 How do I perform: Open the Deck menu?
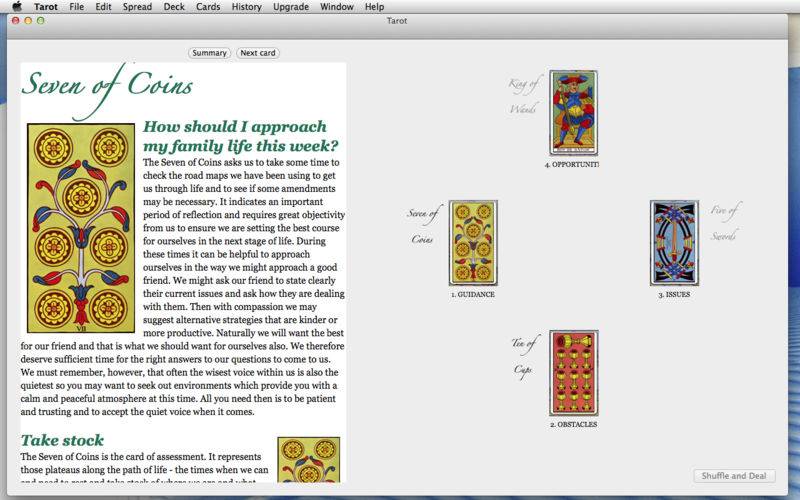pos(174,7)
